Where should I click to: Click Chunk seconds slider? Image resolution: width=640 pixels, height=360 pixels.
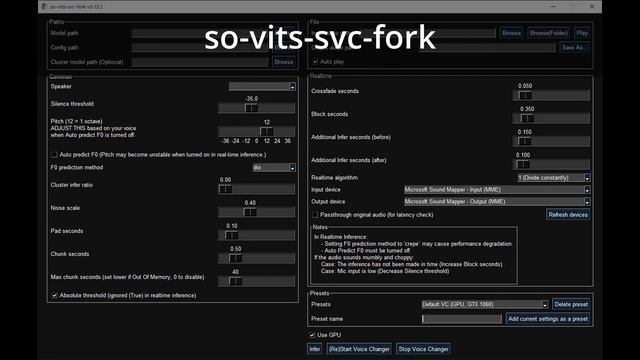point(256,258)
